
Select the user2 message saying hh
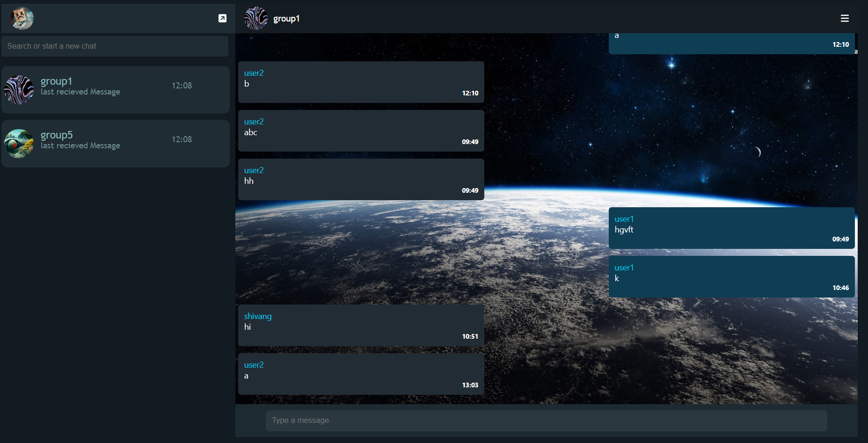point(361,179)
